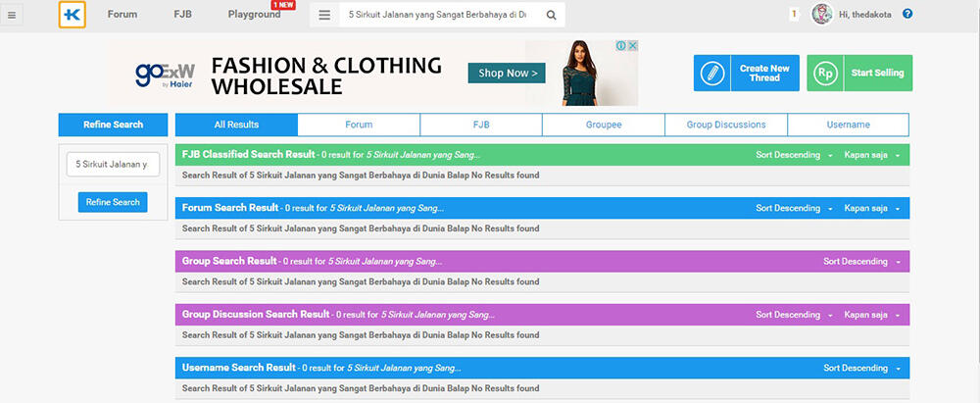
Task: Switch to the Forum results tab
Action: tap(359, 125)
